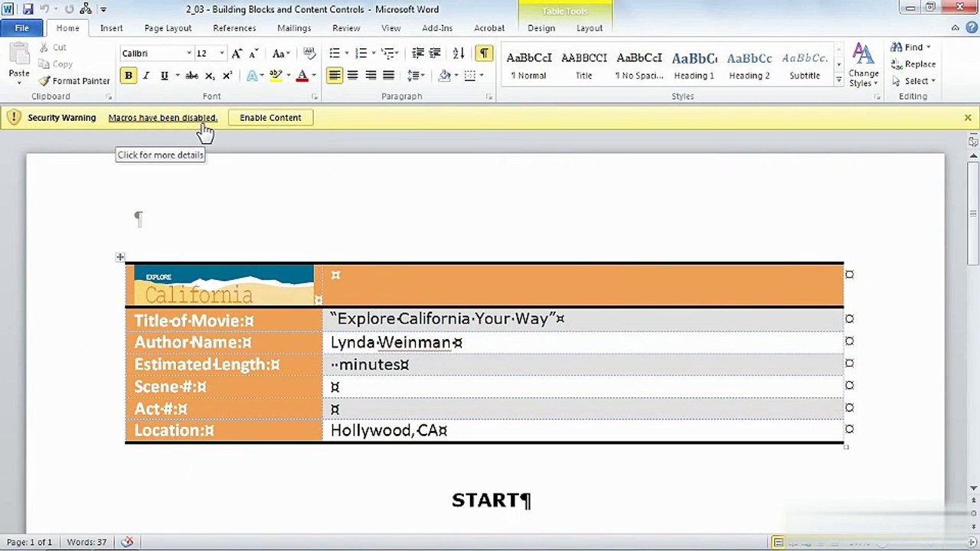Apply strikethrough formatting
The height and width of the screenshot is (551, 980).
[191, 76]
